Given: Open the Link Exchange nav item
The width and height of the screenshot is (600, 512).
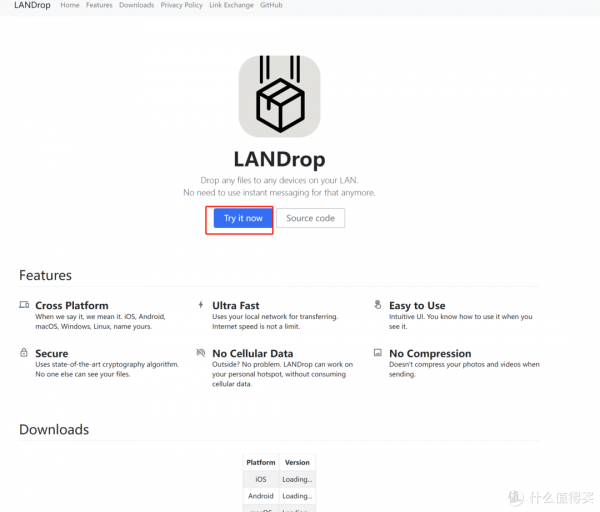Looking at the screenshot, I should 231,6.
